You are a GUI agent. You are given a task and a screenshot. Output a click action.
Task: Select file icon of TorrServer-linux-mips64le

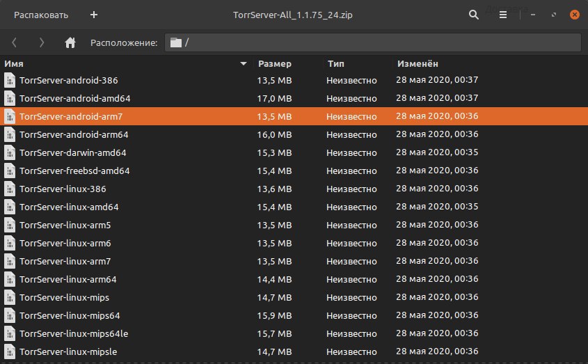(x=10, y=333)
